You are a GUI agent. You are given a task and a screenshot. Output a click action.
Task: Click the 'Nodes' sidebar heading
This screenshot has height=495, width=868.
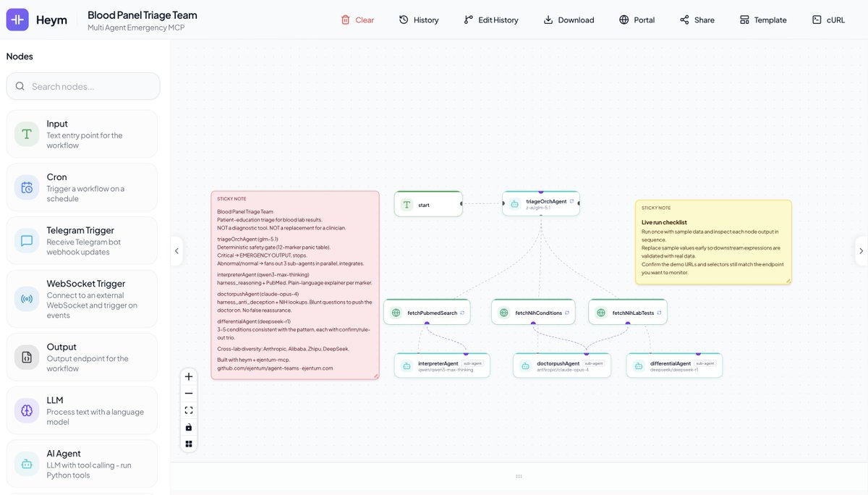tap(20, 56)
